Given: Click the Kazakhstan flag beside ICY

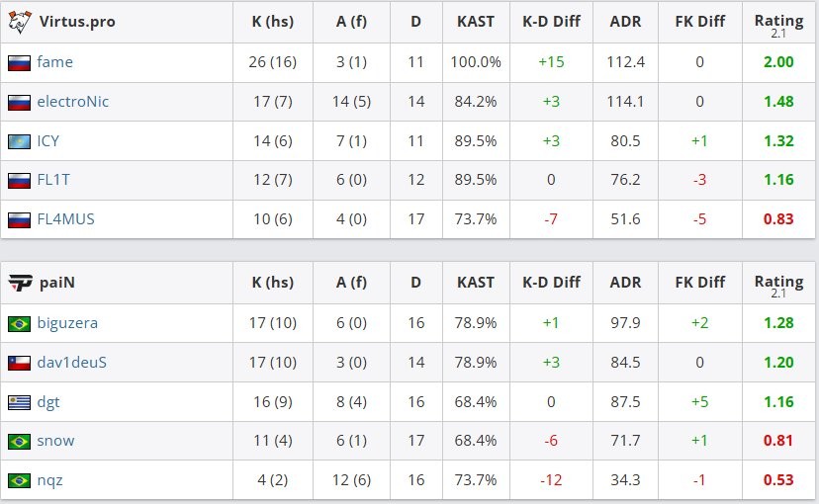Looking at the screenshot, I should tap(19, 141).
